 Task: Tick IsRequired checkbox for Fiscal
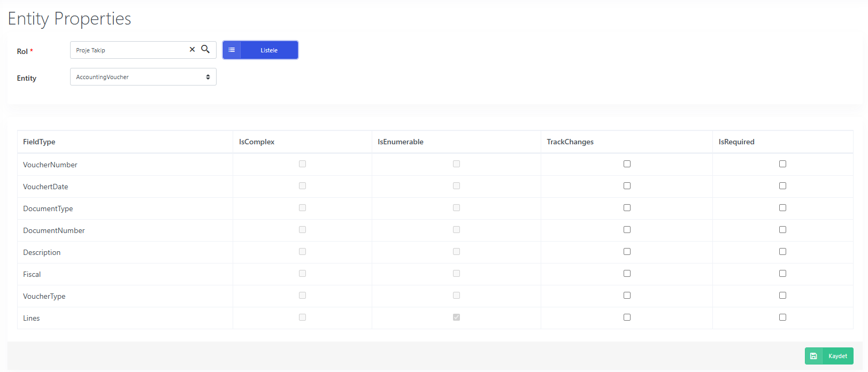[x=782, y=274]
